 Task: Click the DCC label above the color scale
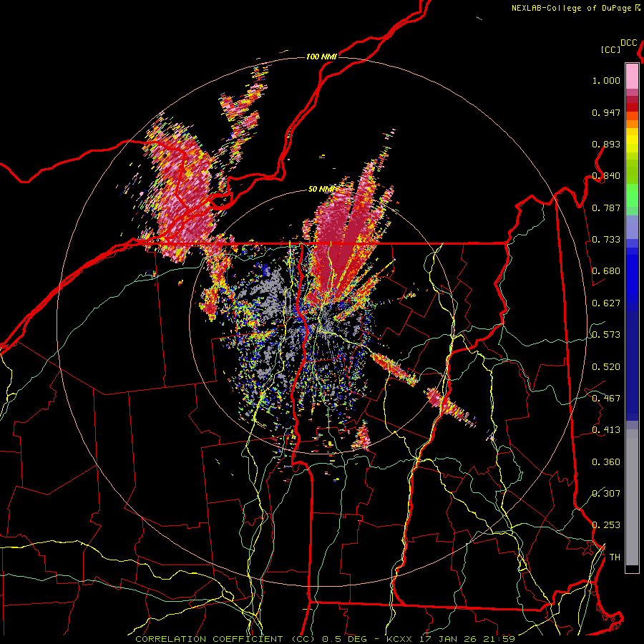[x=628, y=43]
